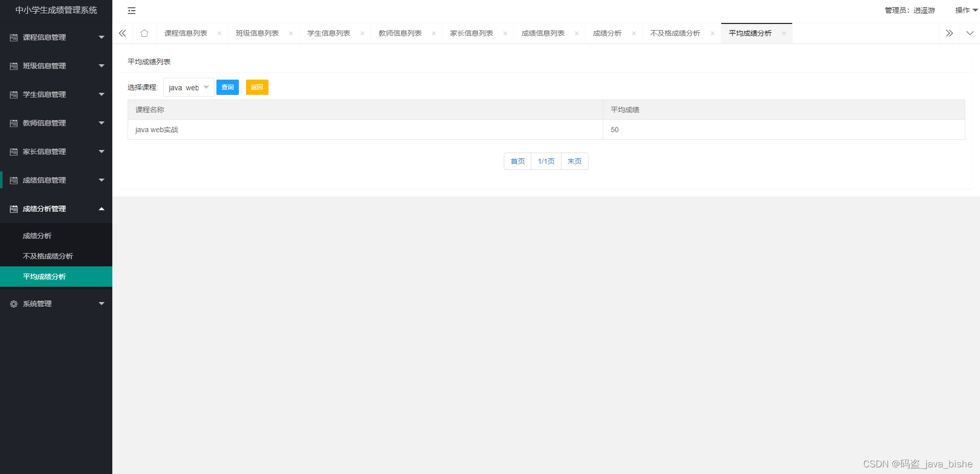Click the 家长信息管理 sidebar icon
This screenshot has width=980, height=474.
(14, 152)
